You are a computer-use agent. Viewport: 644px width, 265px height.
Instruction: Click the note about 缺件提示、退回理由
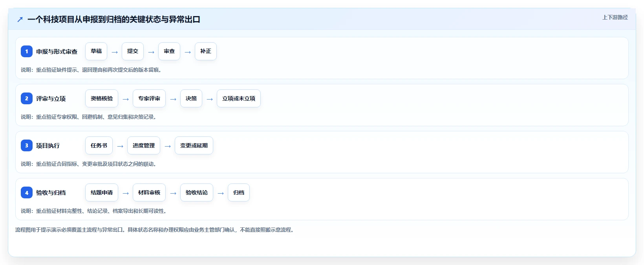[91, 70]
